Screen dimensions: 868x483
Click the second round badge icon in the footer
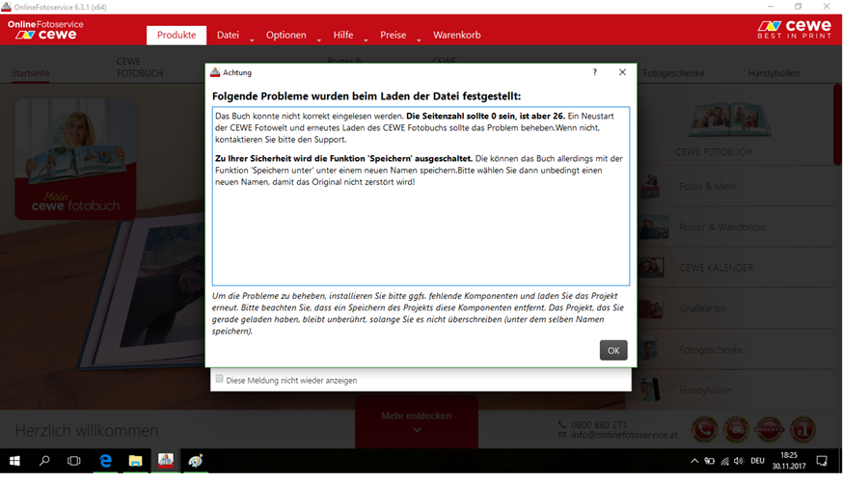736,429
